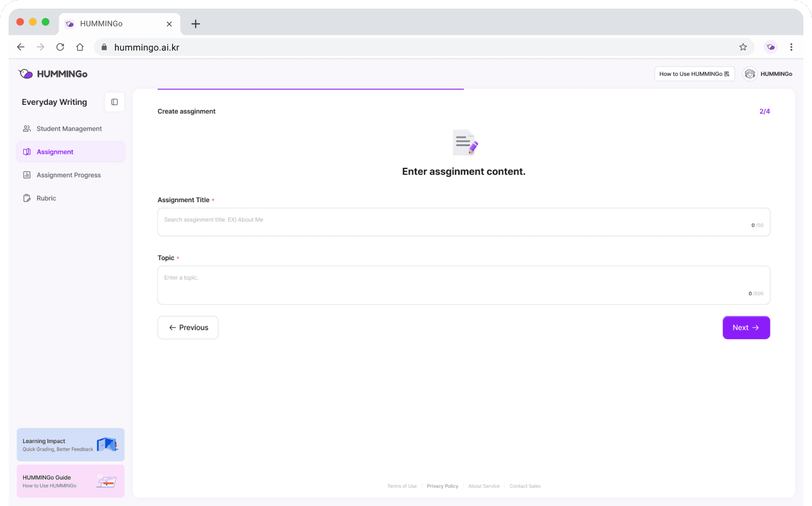Image resolution: width=812 pixels, height=506 pixels.
Task: Open the Privacy Policy footer link
Action: tap(442, 486)
